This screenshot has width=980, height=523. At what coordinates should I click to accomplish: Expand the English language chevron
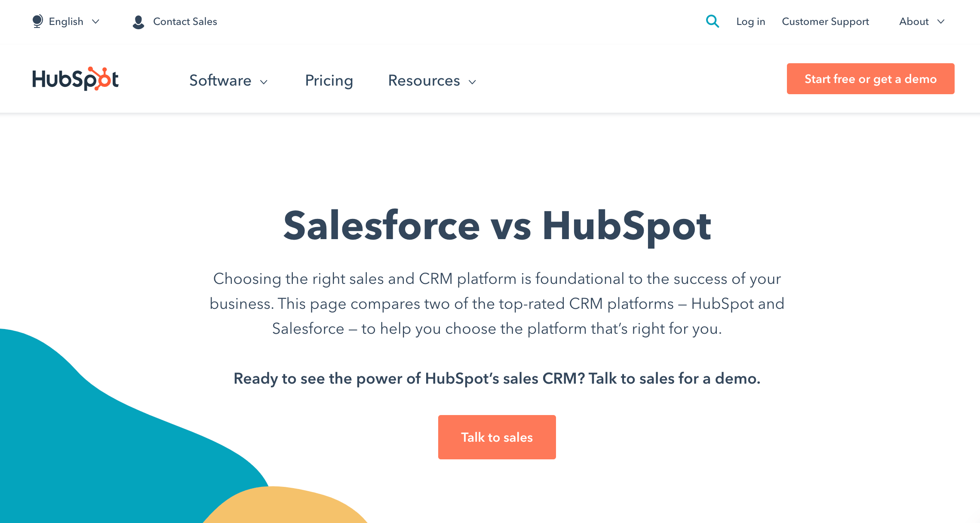[x=96, y=22]
